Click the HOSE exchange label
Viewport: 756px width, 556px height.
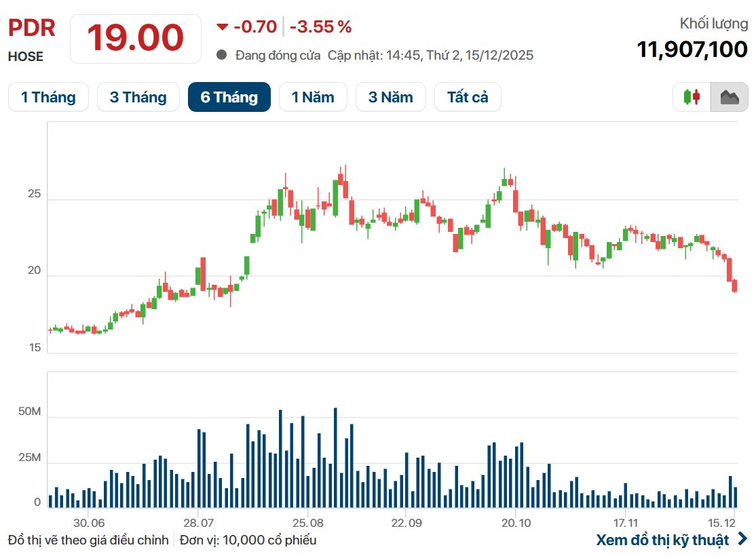[x=26, y=57]
